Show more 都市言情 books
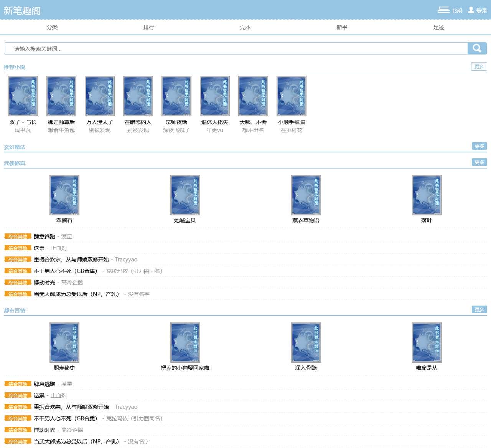Viewport: 491px width, 448px height. click(x=479, y=309)
